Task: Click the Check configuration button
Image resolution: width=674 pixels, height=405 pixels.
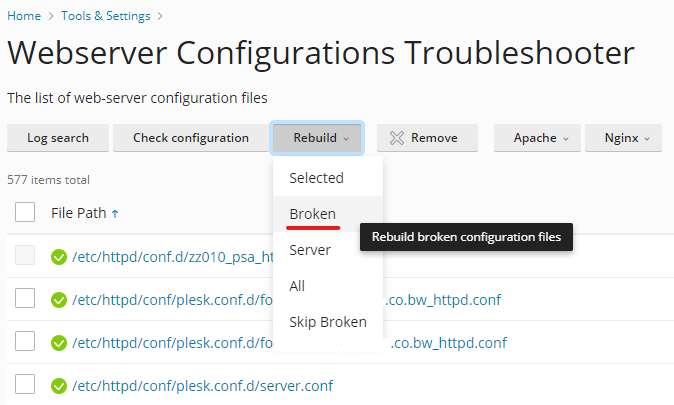Action: (x=190, y=138)
